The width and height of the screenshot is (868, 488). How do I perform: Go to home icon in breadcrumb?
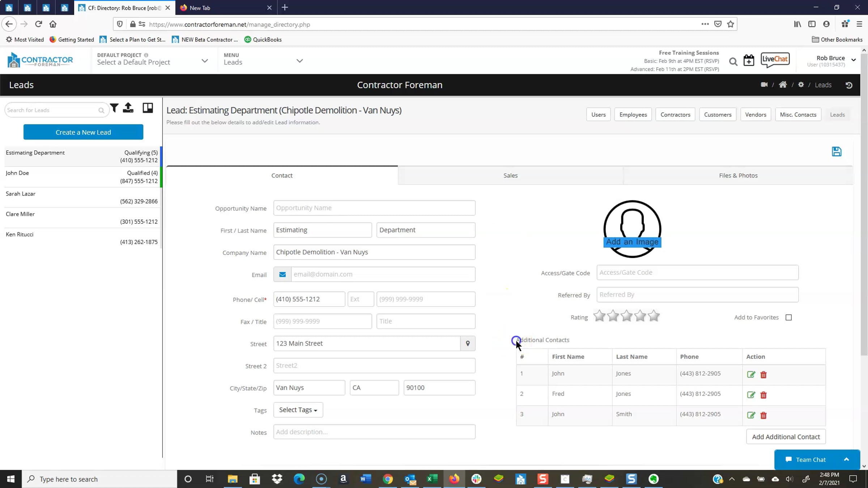783,85
